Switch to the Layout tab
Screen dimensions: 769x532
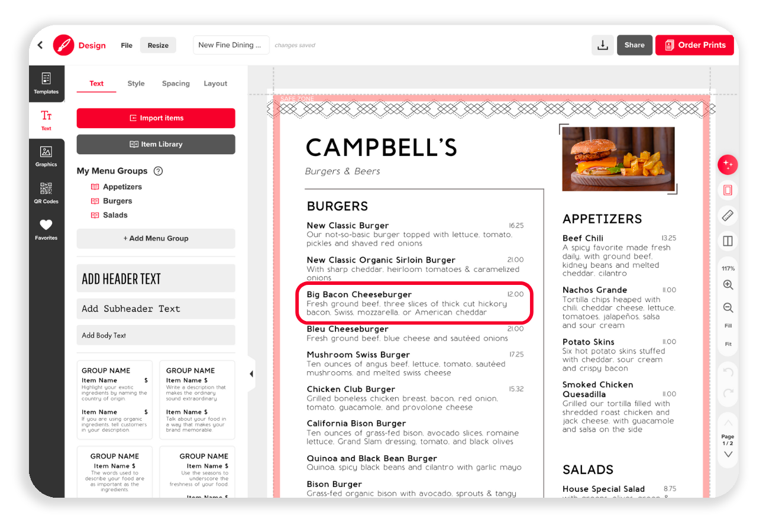tap(215, 83)
